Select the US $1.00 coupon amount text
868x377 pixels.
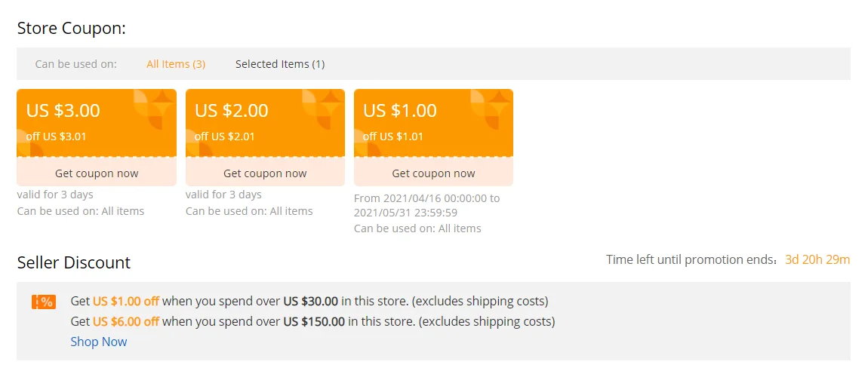400,110
